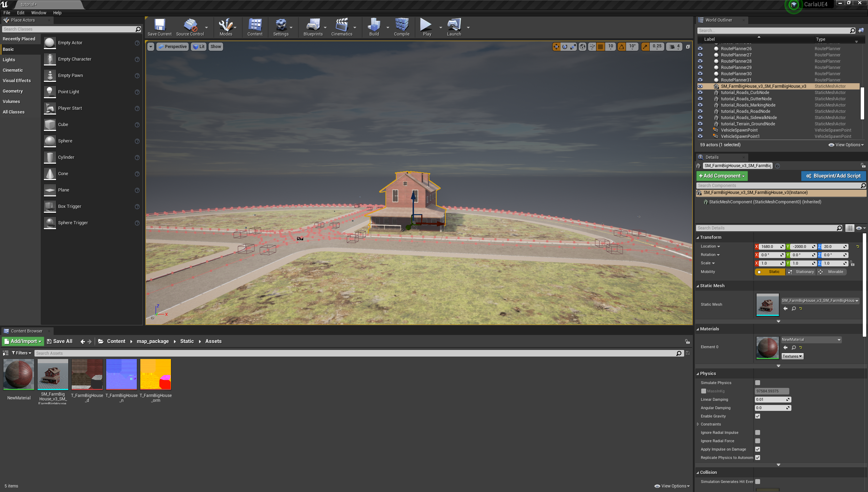
Task: Click the Blueprint/Add Script button
Action: pos(833,176)
